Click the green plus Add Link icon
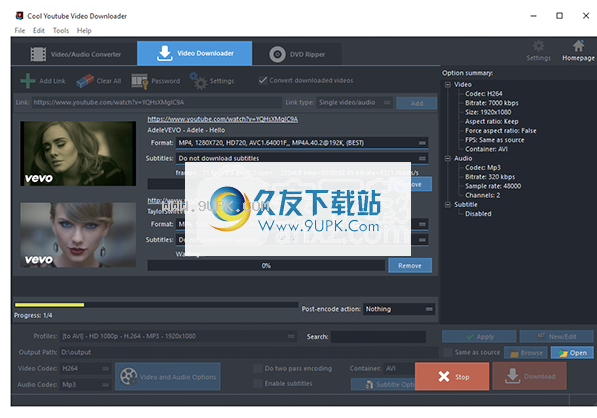Image resolution: width=597 pixels, height=418 pixels. coord(28,81)
